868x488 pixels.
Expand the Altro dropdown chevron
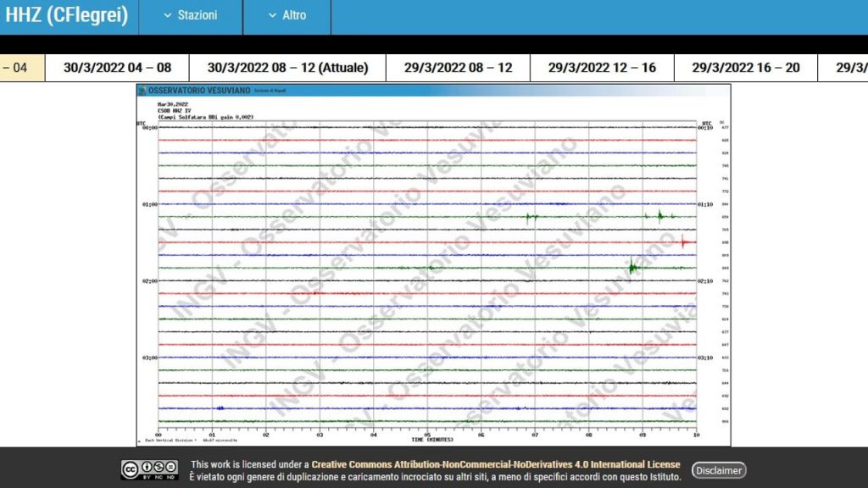[272, 15]
